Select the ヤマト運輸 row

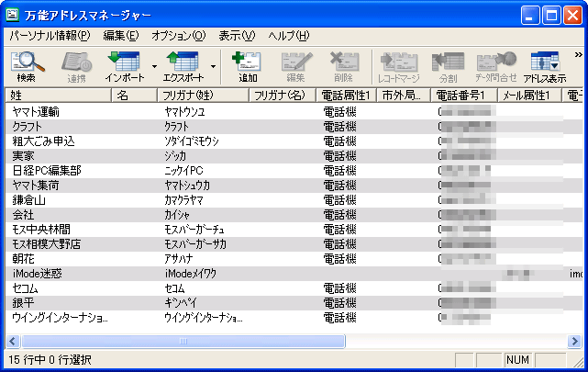pyautogui.click(x=294, y=112)
